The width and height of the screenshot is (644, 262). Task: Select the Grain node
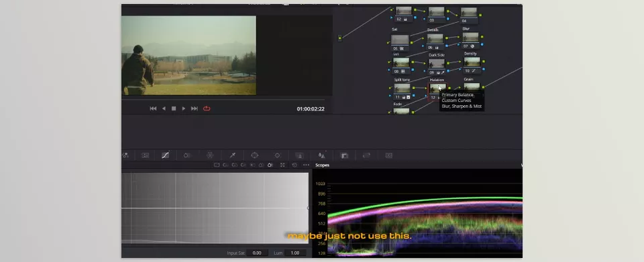472,86
